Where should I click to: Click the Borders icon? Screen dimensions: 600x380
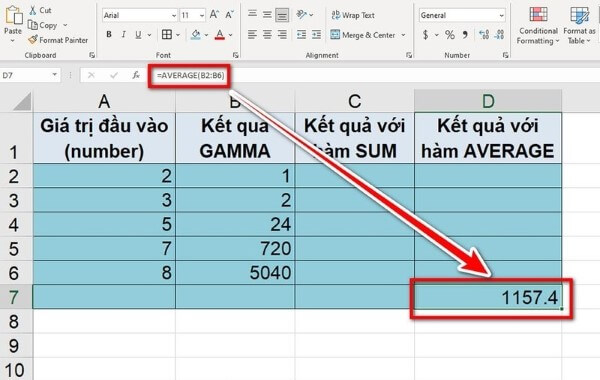pyautogui.click(x=167, y=34)
